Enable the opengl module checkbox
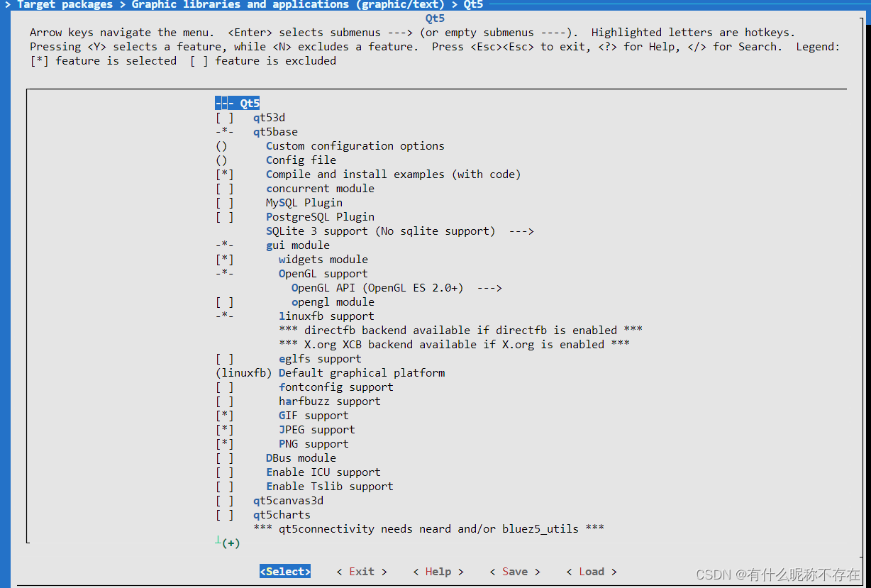This screenshot has height=588, width=871. pyautogui.click(x=224, y=302)
